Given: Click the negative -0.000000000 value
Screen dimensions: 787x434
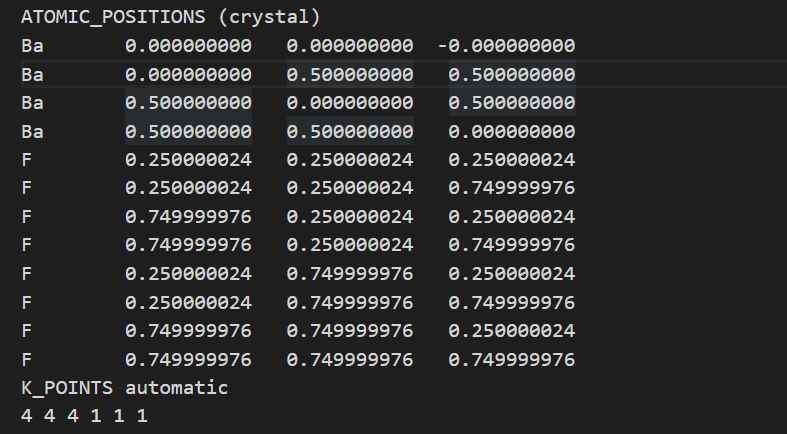Looking at the screenshot, I should click(506, 46).
